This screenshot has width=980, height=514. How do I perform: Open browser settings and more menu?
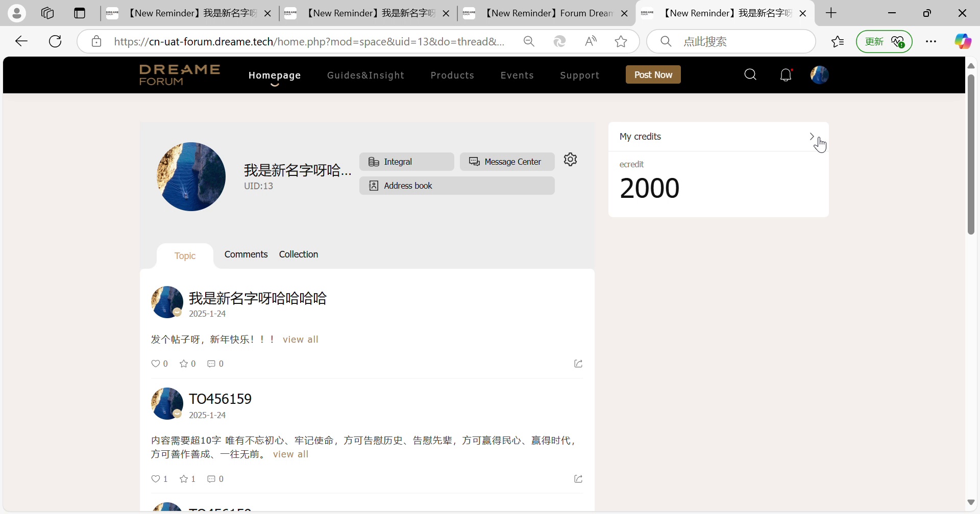tap(931, 41)
